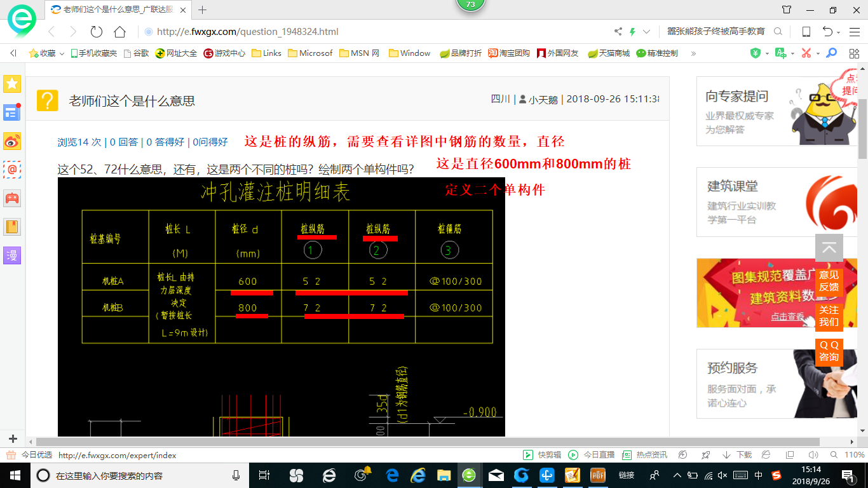Expand the translate dropdown arrow
The height and width of the screenshot is (488, 868).
pyautogui.click(x=792, y=53)
